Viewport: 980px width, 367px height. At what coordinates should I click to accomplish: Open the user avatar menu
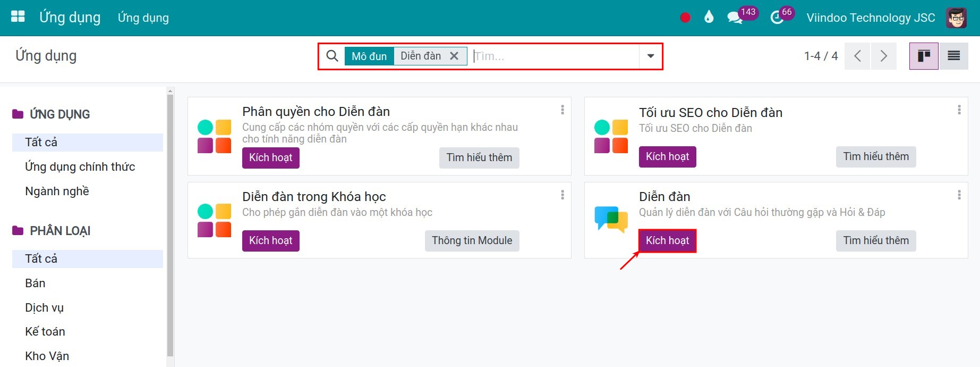tap(957, 18)
